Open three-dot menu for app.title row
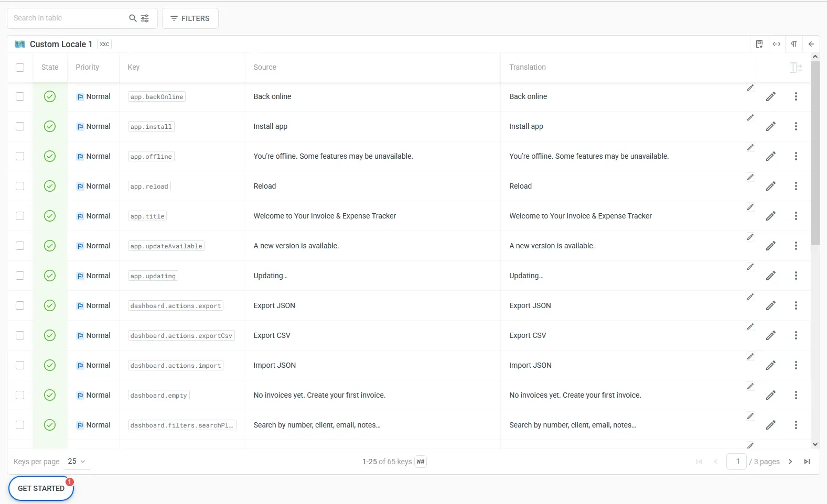The width and height of the screenshot is (827, 504). click(796, 216)
